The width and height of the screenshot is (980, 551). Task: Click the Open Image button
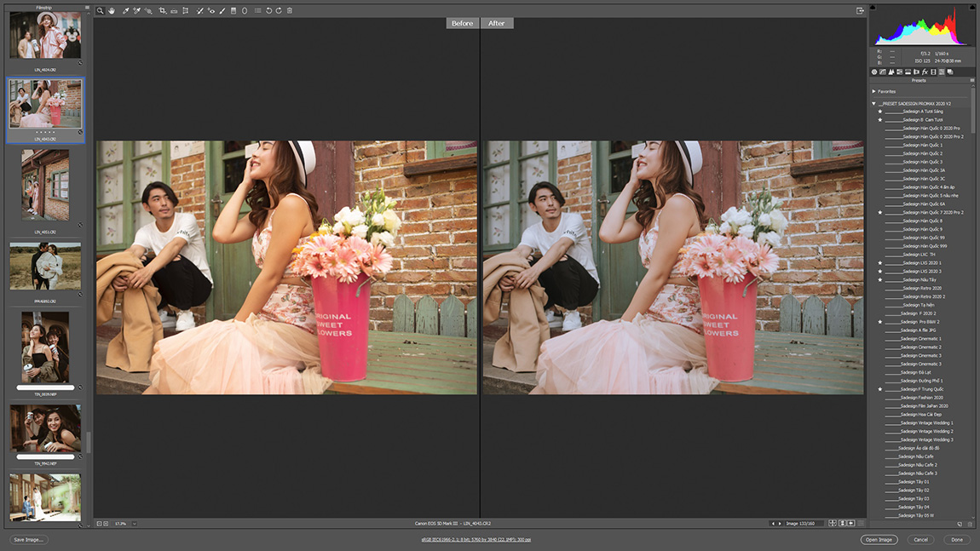[879, 539]
